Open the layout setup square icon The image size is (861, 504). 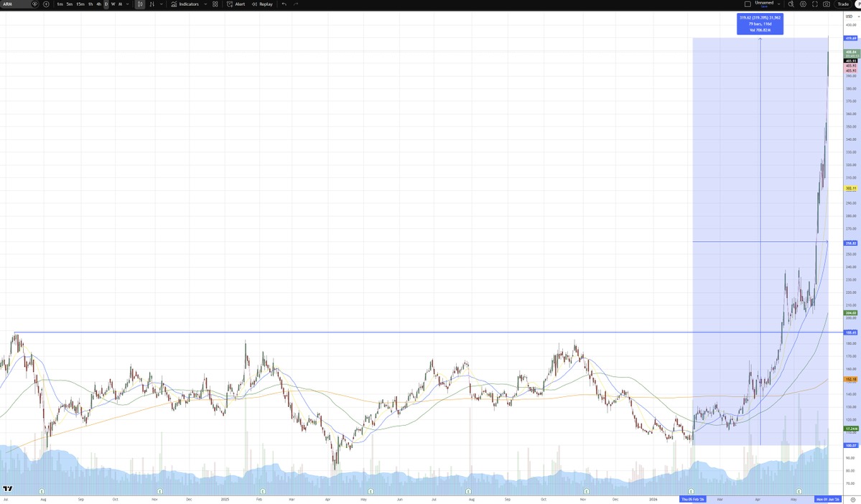click(748, 4)
